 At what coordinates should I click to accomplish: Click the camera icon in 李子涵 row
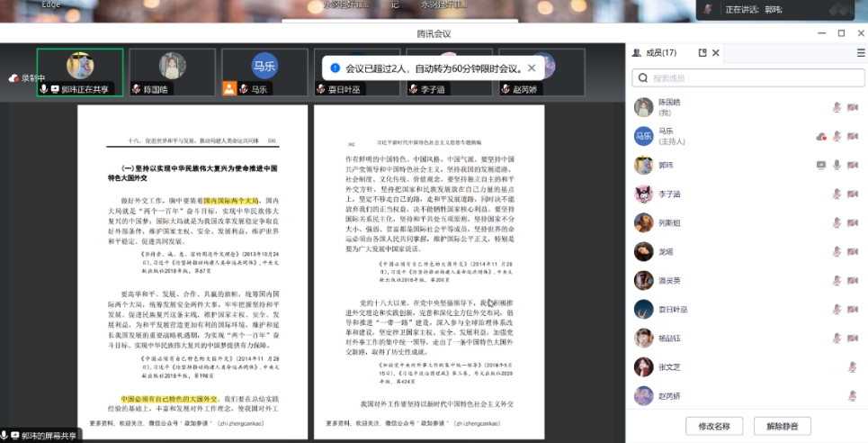(852, 194)
